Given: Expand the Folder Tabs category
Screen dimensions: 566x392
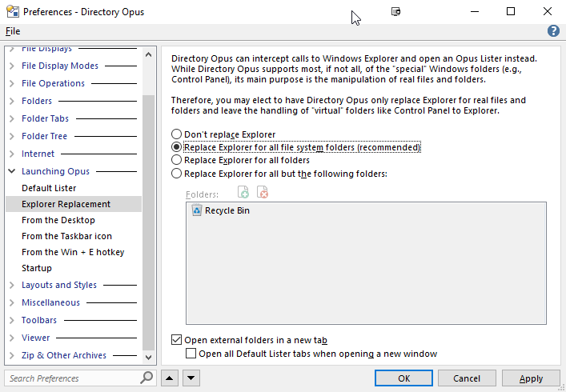Looking at the screenshot, I should (12, 118).
